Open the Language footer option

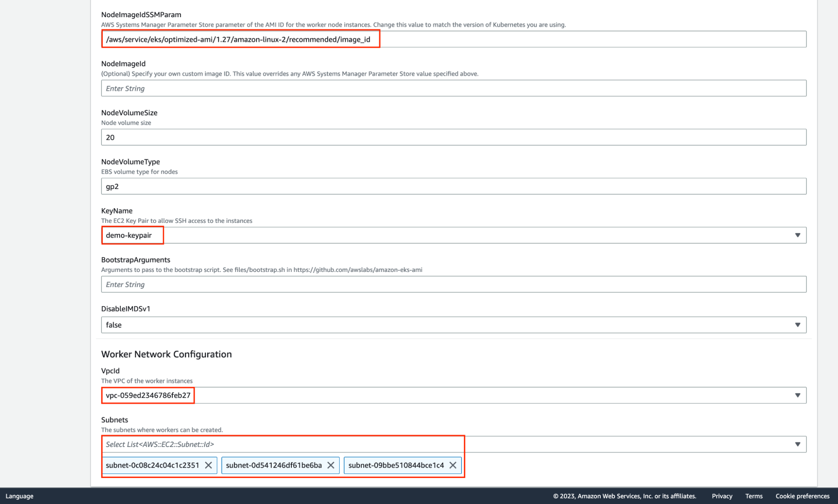[x=19, y=496]
